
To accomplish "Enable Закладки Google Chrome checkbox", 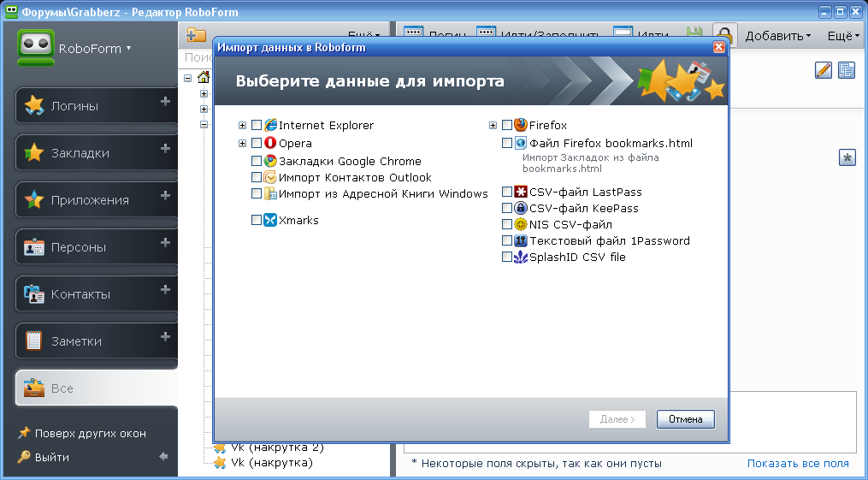I will pyautogui.click(x=257, y=161).
